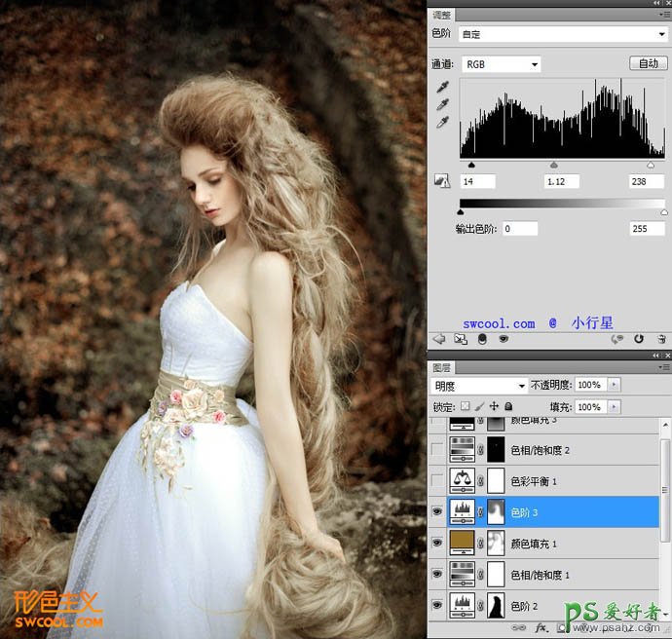The height and width of the screenshot is (639, 672).
Task: Select the black point eyedropper
Action: coord(441,87)
